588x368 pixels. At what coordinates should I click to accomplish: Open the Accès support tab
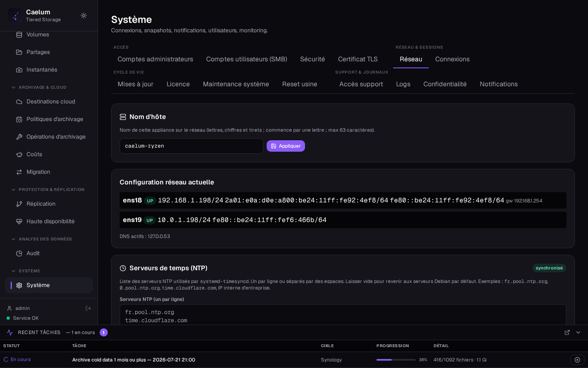(361, 84)
